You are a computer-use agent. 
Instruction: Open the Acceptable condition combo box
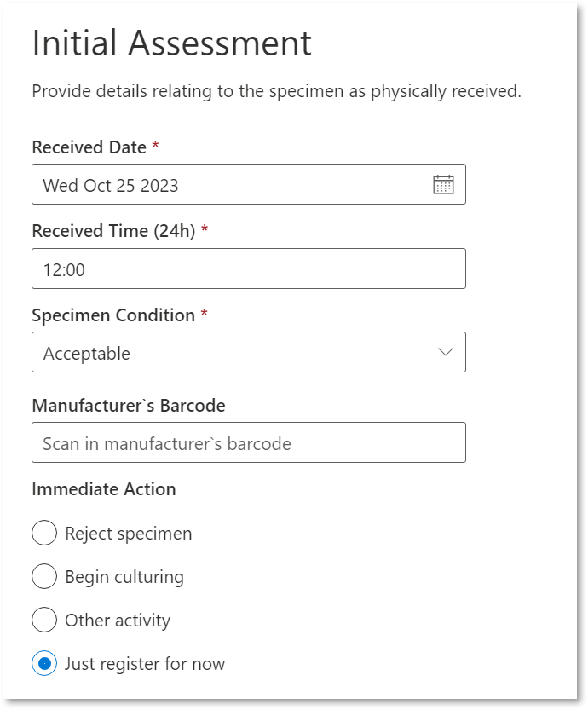pos(249,352)
